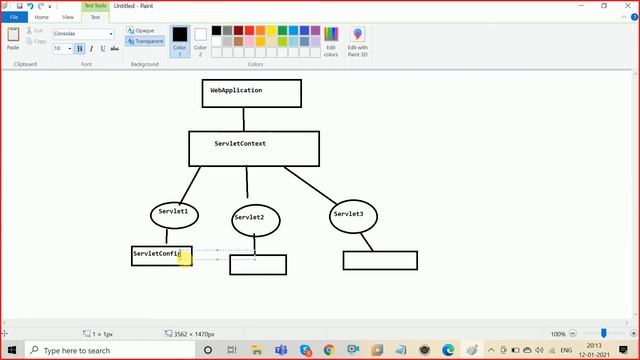Open Paint Help question mark icon
640x360 pixels.
coord(634,17)
